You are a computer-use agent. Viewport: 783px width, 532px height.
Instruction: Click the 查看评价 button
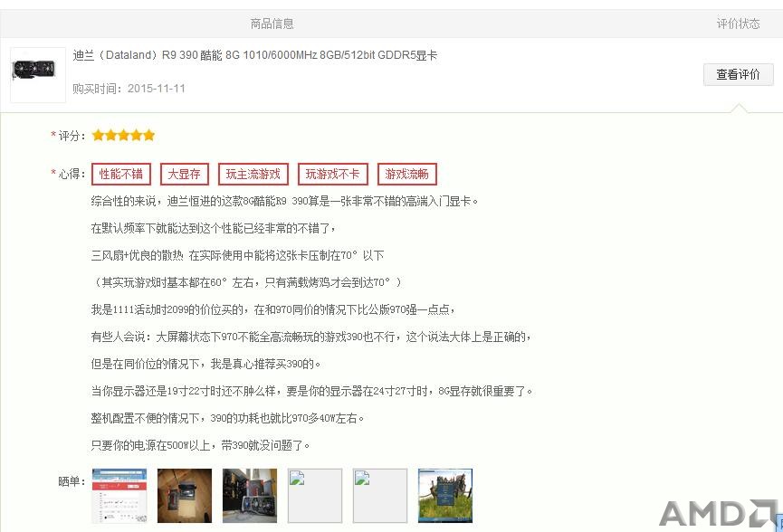click(738, 74)
